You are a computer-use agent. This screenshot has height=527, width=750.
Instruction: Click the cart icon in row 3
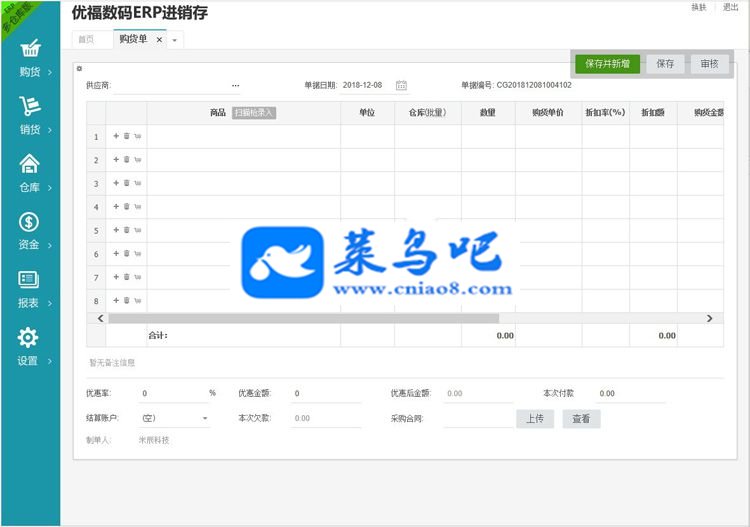(x=138, y=183)
